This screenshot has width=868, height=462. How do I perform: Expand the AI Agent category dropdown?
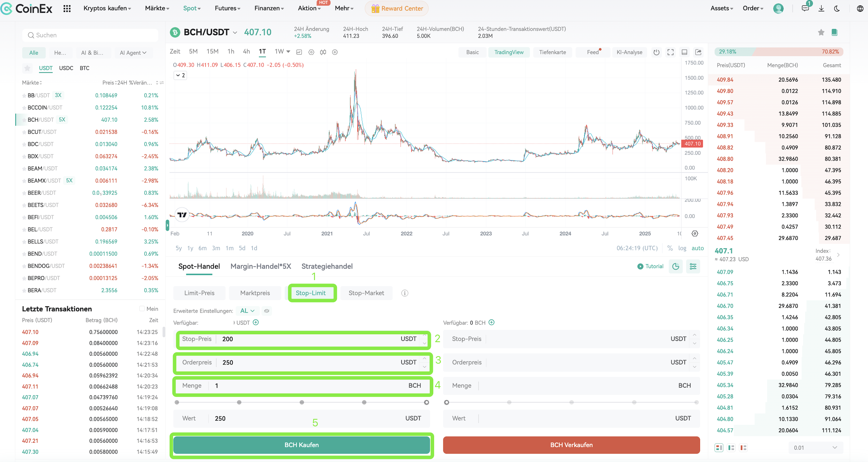133,52
